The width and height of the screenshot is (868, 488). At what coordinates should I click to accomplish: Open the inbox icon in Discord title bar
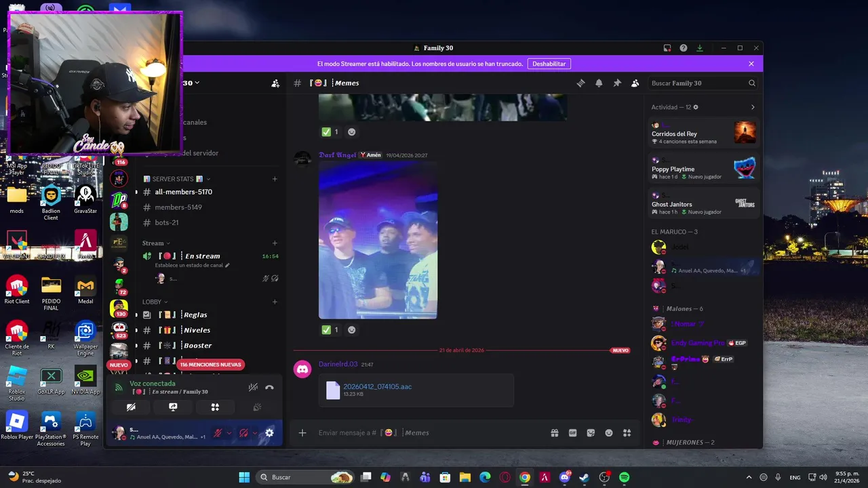click(667, 48)
